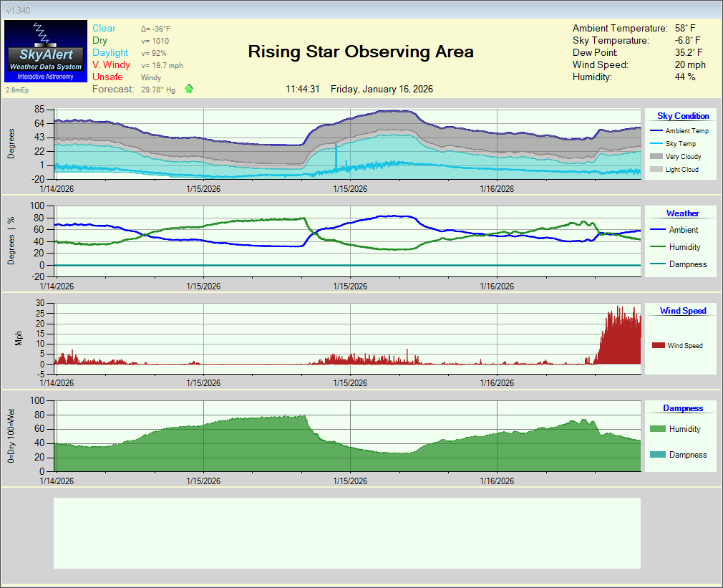The width and height of the screenshot is (723, 588).
Task: Click the Humidity green line in Weather legend
Action: point(657,247)
